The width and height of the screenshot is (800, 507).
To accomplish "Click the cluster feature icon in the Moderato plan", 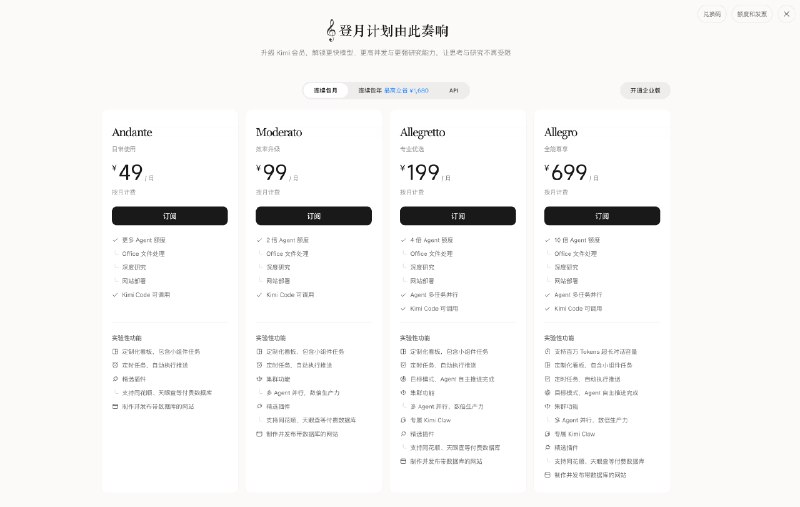I will (259, 379).
